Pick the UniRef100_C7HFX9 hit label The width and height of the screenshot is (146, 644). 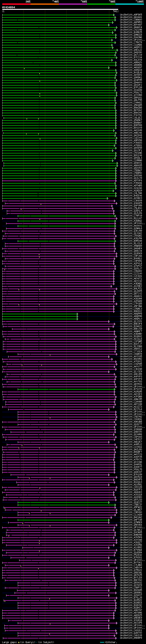pyautogui.click(x=131, y=216)
